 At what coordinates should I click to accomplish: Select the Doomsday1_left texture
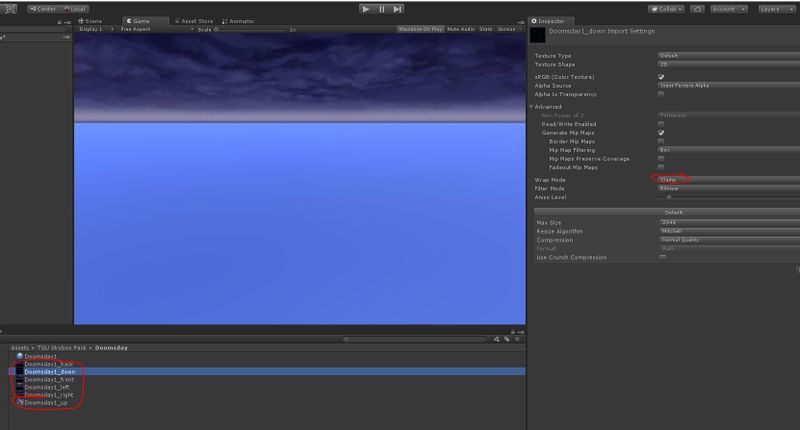coord(47,387)
